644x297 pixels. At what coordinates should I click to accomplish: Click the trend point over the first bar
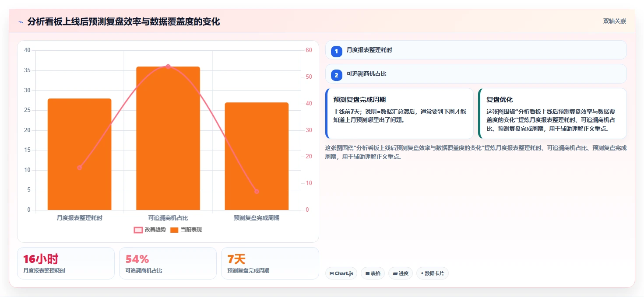tap(79, 168)
